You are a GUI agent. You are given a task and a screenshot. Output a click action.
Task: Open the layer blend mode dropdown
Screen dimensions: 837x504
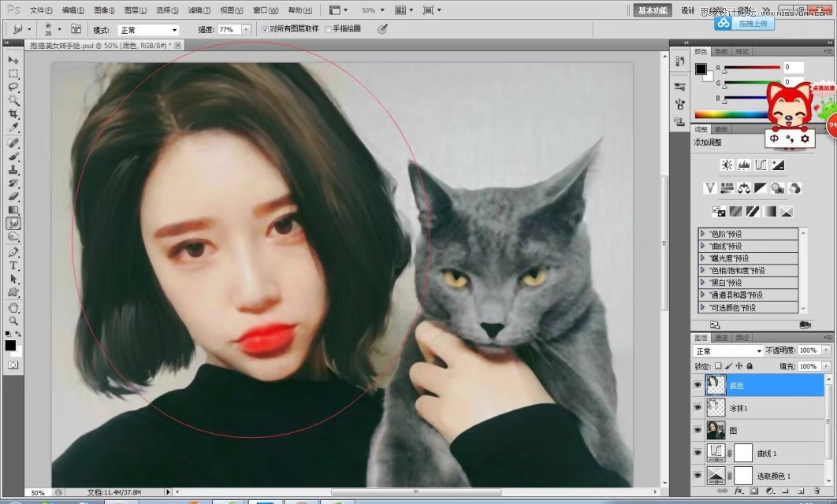click(x=728, y=351)
